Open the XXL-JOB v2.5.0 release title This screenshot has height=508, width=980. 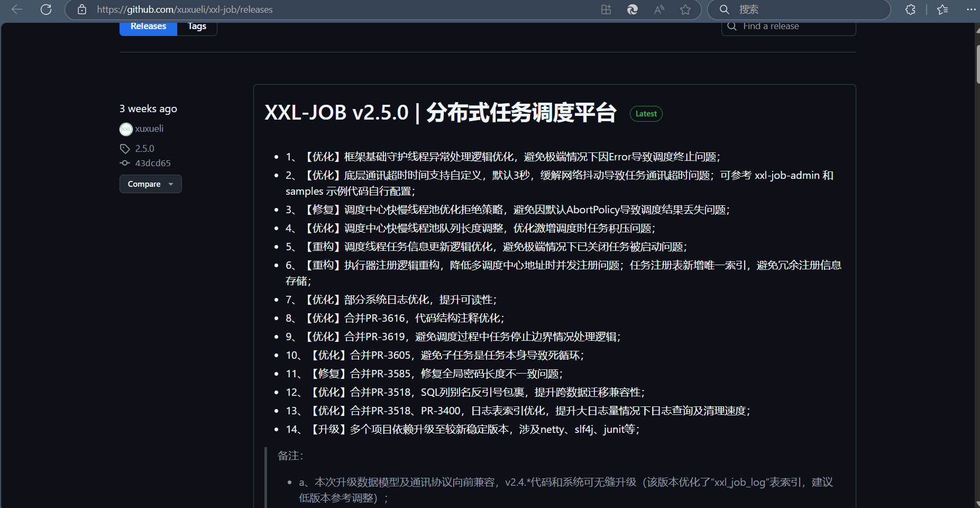[x=441, y=113]
